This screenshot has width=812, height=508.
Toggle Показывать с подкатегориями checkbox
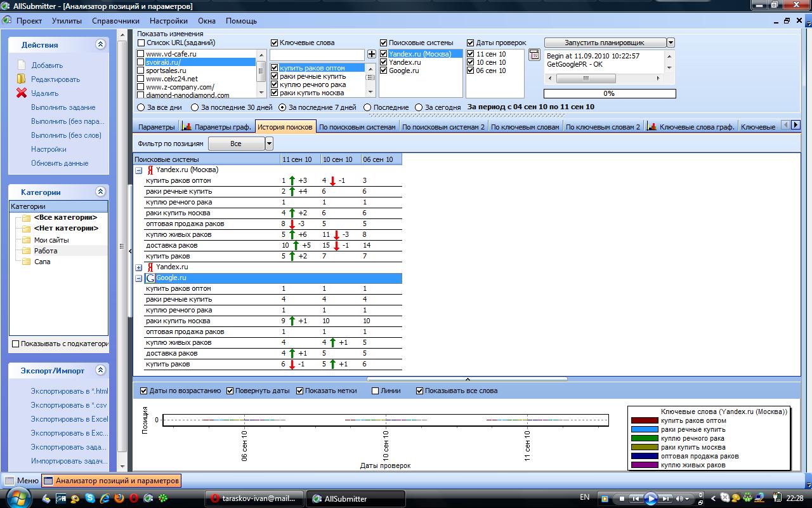tap(16, 344)
